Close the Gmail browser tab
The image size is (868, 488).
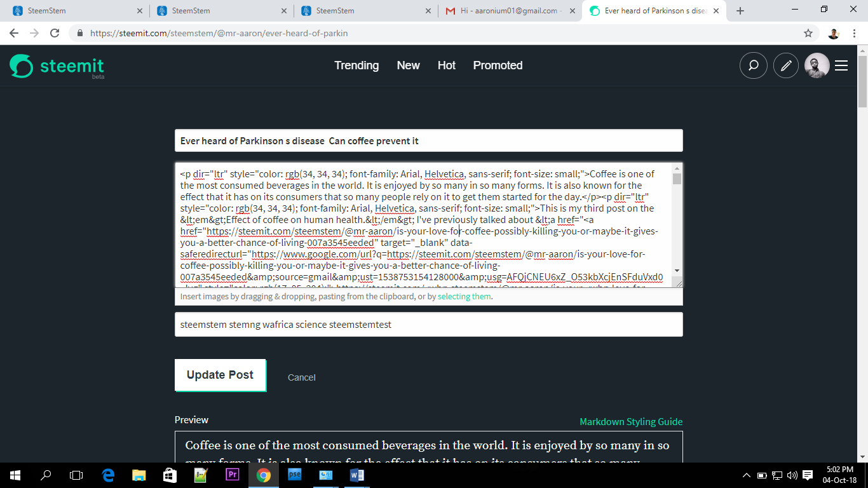click(571, 11)
